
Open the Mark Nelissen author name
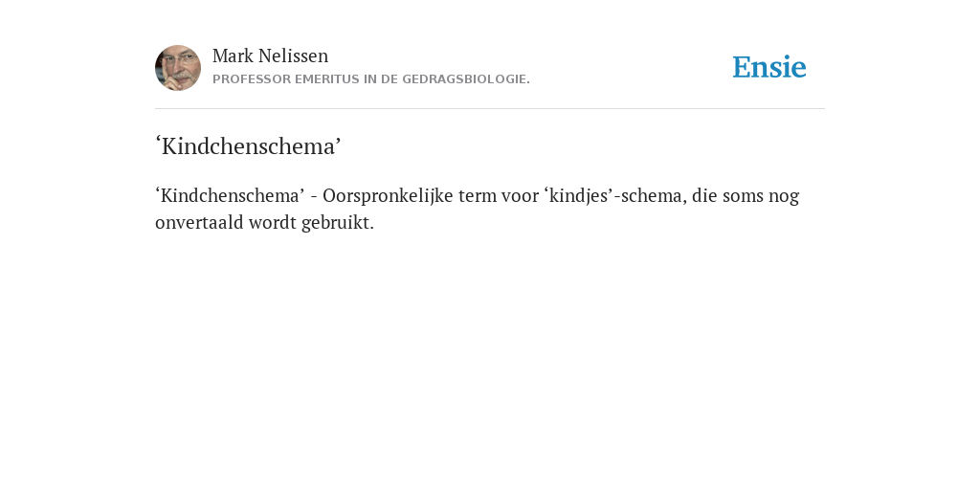coord(270,56)
